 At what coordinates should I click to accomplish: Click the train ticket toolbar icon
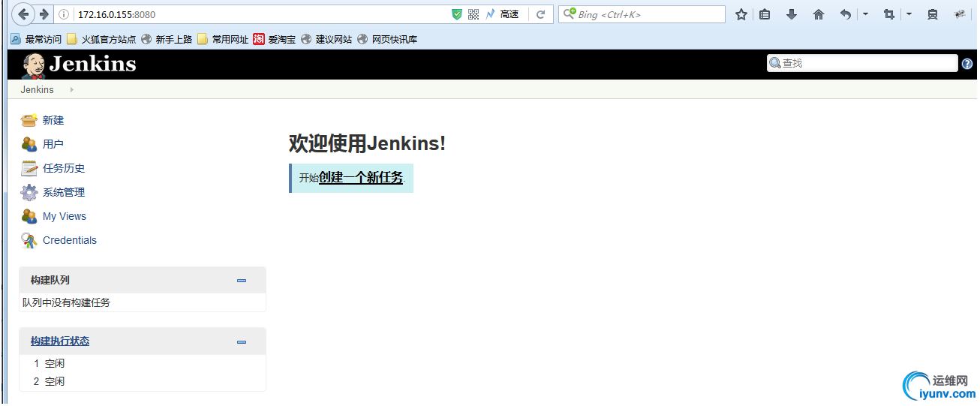point(933,14)
